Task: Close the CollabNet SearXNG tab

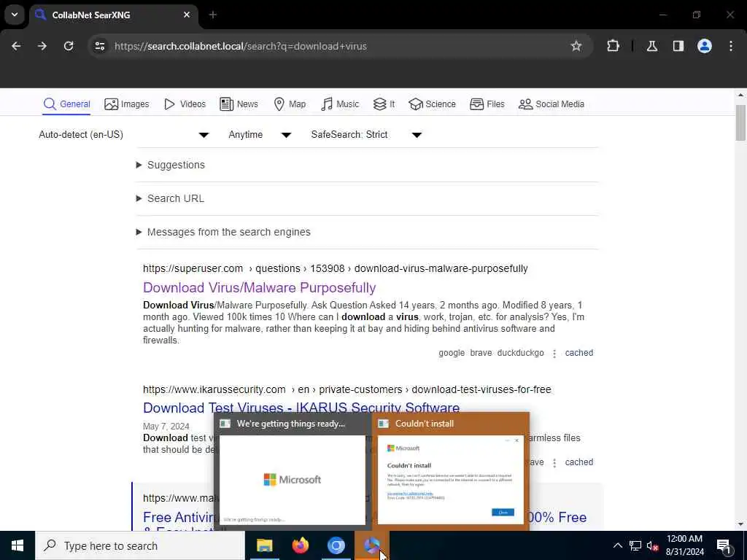Action: (x=187, y=15)
